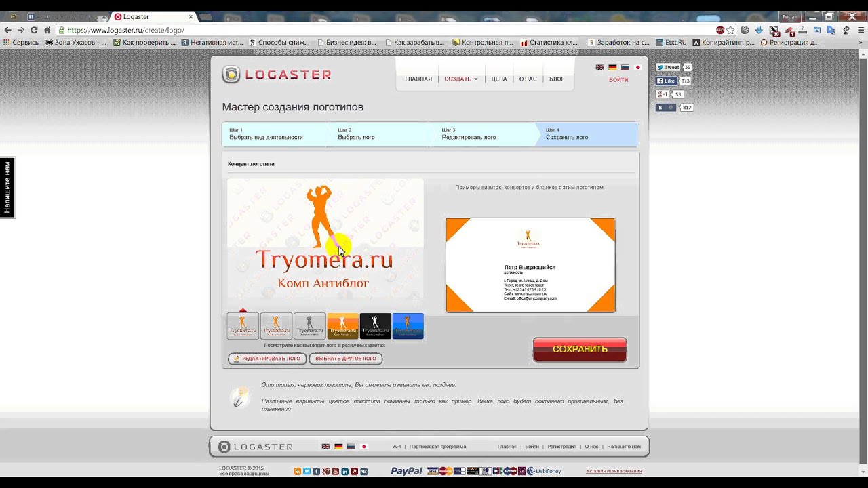The height and width of the screenshot is (488, 868).
Task: Switch site language to English flag in header
Action: (x=599, y=67)
